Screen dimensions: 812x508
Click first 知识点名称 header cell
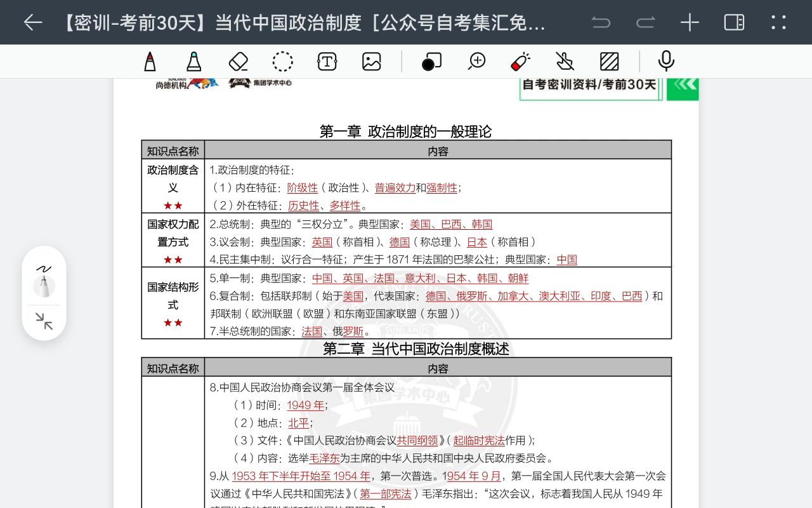pos(173,151)
